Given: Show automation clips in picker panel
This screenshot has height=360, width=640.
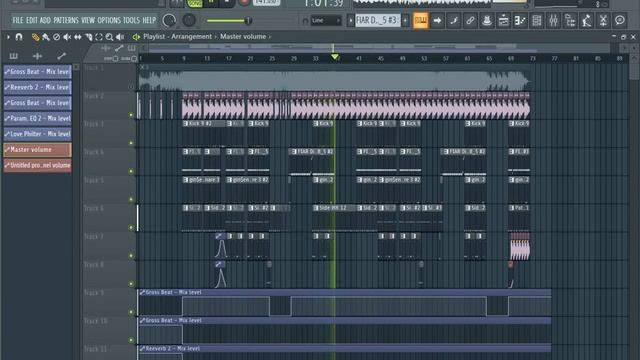Looking at the screenshot, I should (x=61, y=56).
